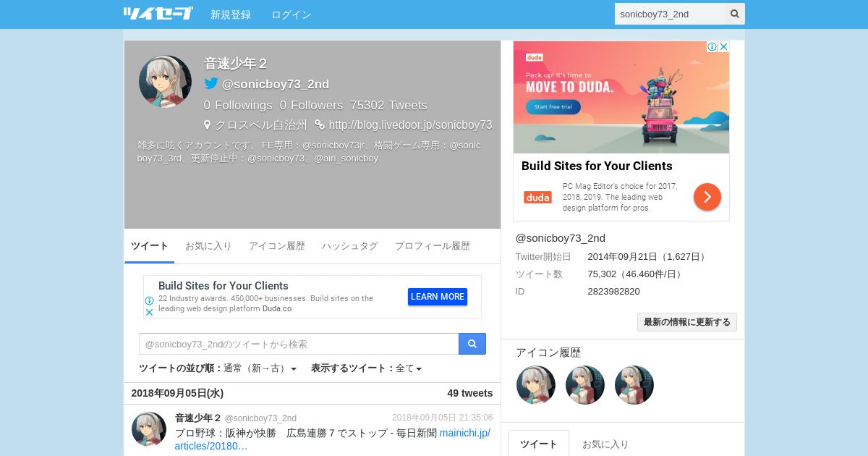Switch to the プロフィール履歴 tab

pos(433,246)
